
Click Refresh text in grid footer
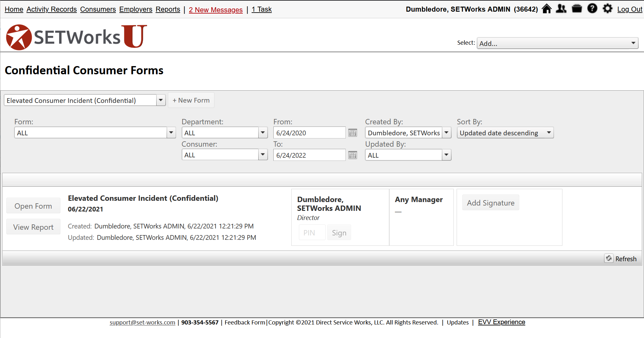pyautogui.click(x=626, y=259)
